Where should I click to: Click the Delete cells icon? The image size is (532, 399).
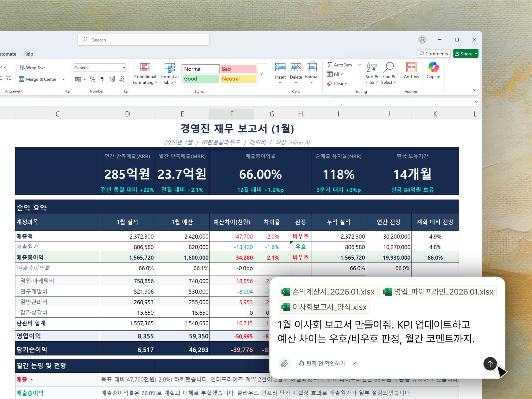click(x=296, y=67)
